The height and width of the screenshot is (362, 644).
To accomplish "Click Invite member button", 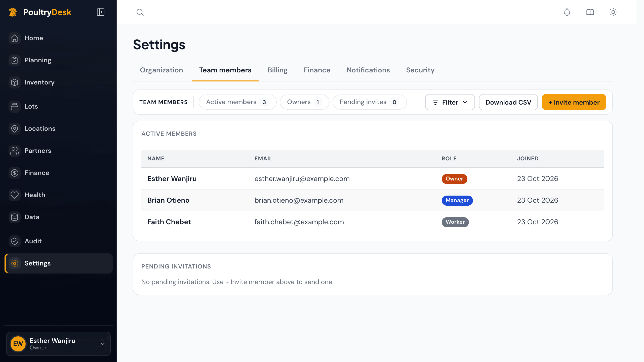I will [x=574, y=102].
